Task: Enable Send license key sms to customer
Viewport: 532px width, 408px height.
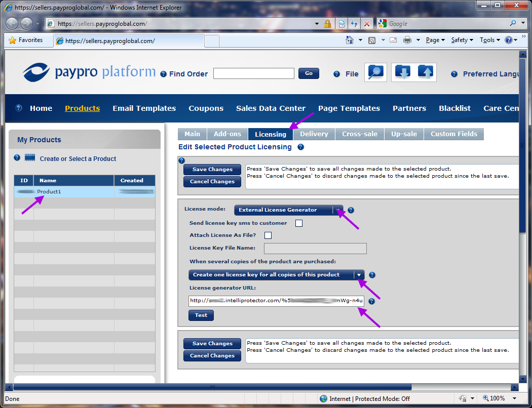Action: tap(299, 223)
